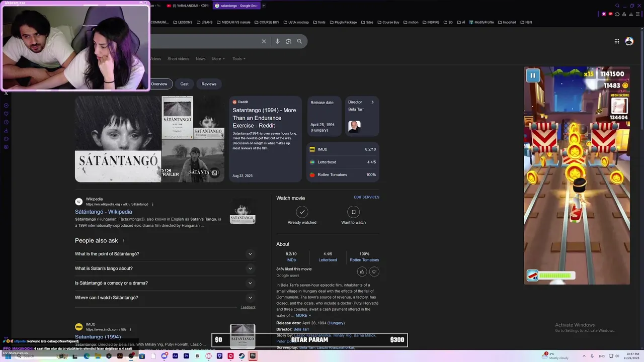This screenshot has height=362, width=644.
Task: Clear the Google search box text
Action: point(264,41)
